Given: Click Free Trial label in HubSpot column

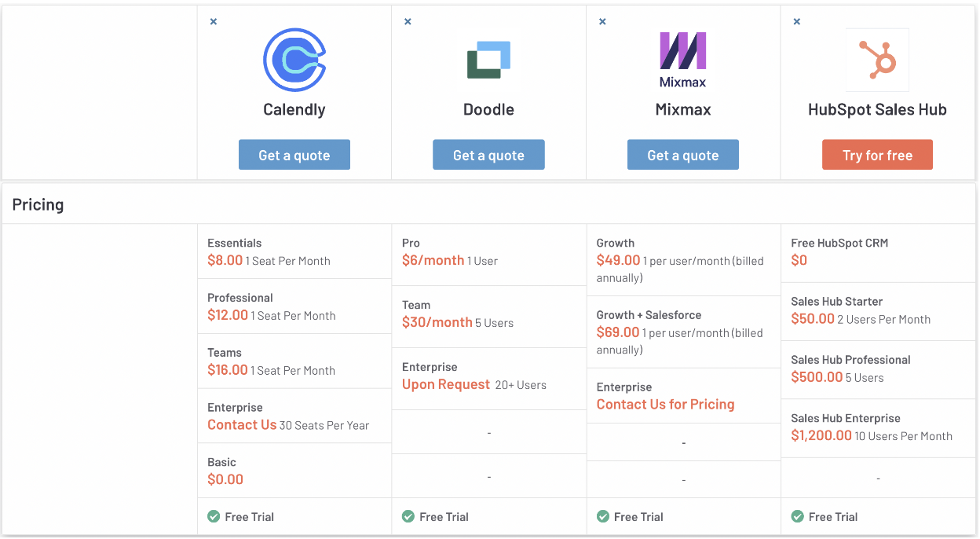Looking at the screenshot, I should [x=832, y=516].
